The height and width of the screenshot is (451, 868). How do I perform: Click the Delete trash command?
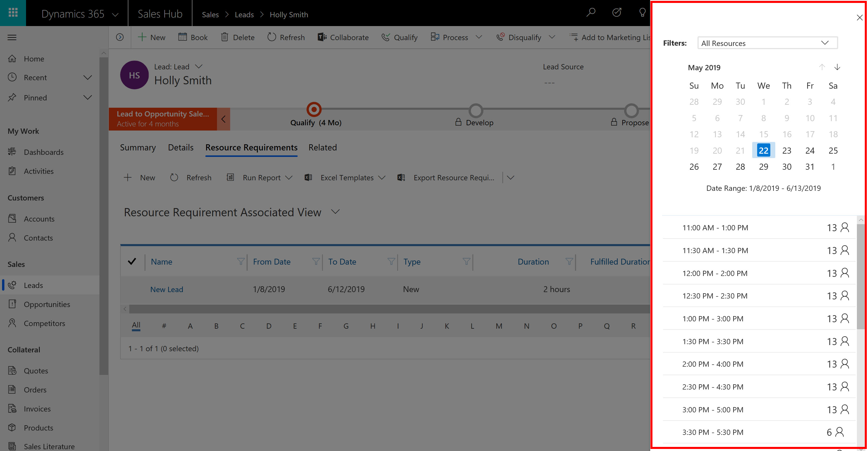pyautogui.click(x=237, y=37)
